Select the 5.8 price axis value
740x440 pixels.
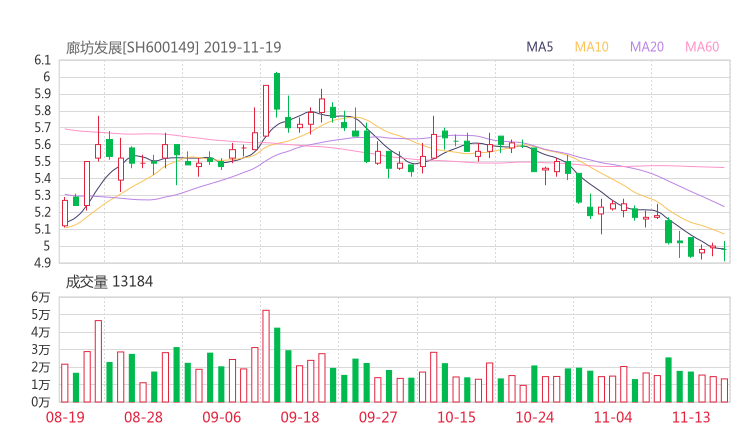click(x=42, y=111)
